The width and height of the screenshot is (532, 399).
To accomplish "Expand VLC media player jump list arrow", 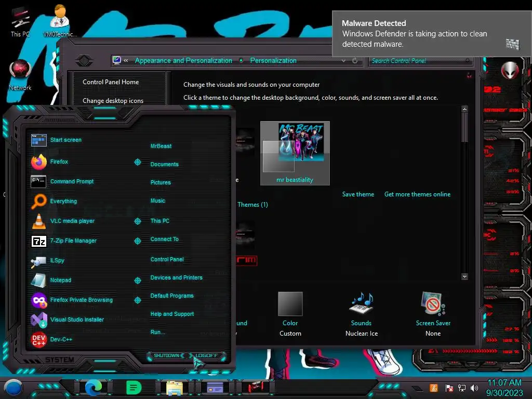I will point(138,221).
